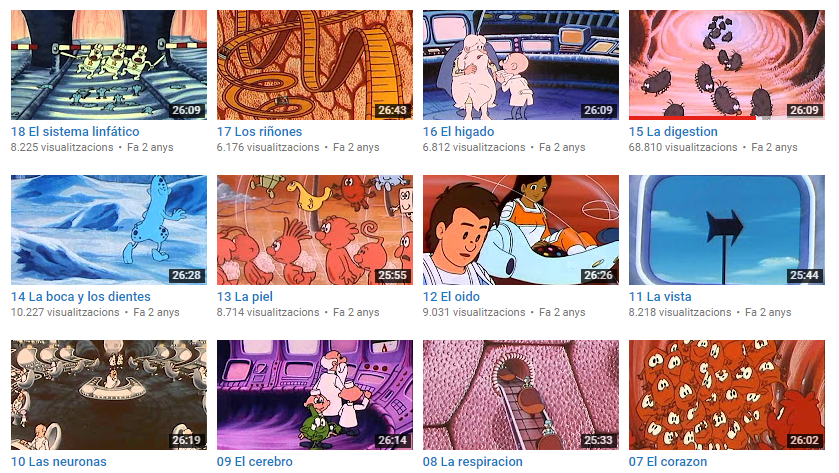Open the '12 El oido' video thumbnail

coord(521,230)
